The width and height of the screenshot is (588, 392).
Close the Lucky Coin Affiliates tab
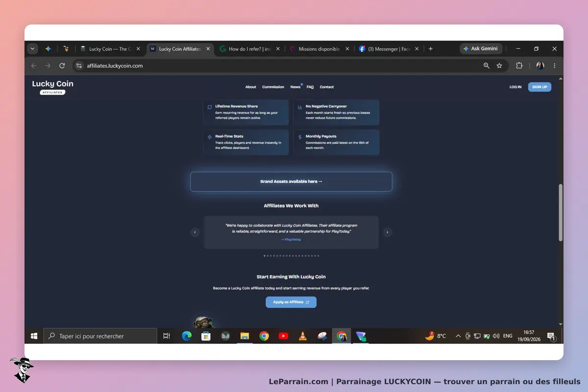pyautogui.click(x=208, y=49)
